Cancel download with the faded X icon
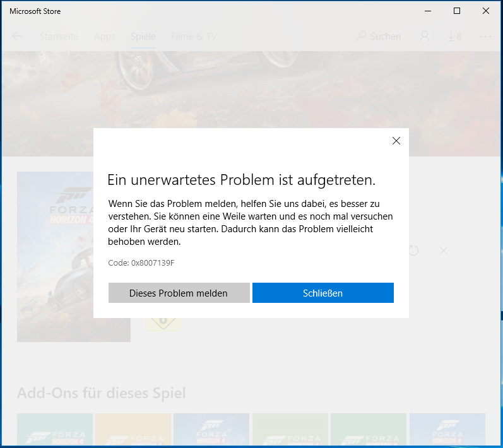 pos(444,251)
